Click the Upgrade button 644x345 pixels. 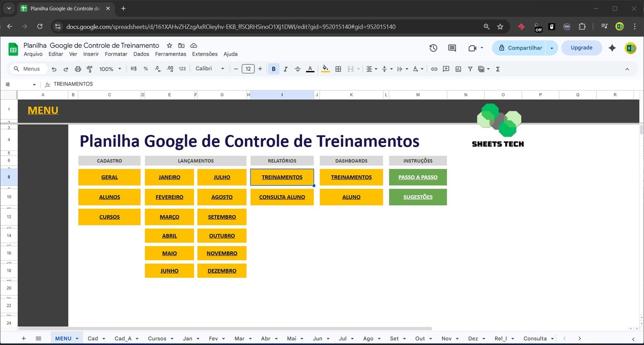point(582,48)
